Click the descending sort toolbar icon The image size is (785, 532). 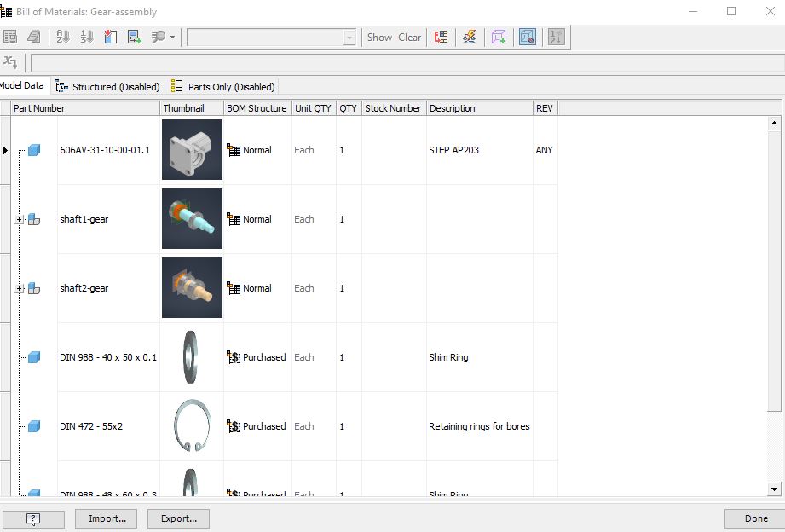[x=86, y=37]
